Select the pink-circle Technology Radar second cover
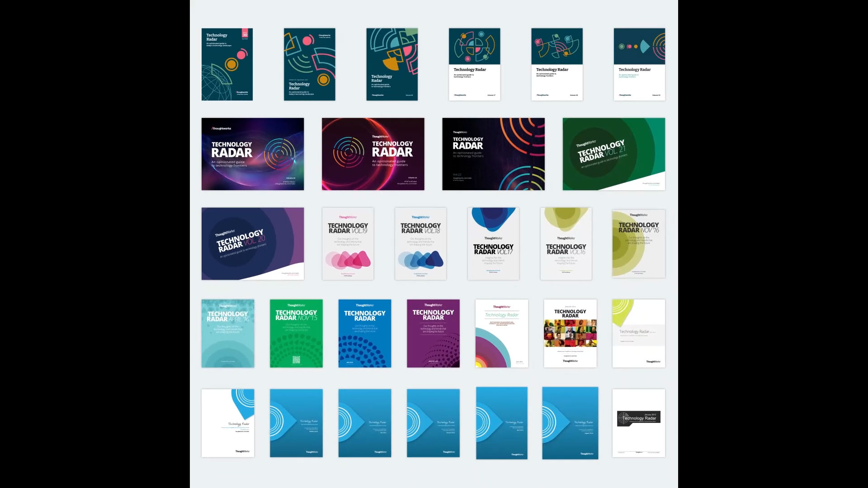 tap(309, 64)
